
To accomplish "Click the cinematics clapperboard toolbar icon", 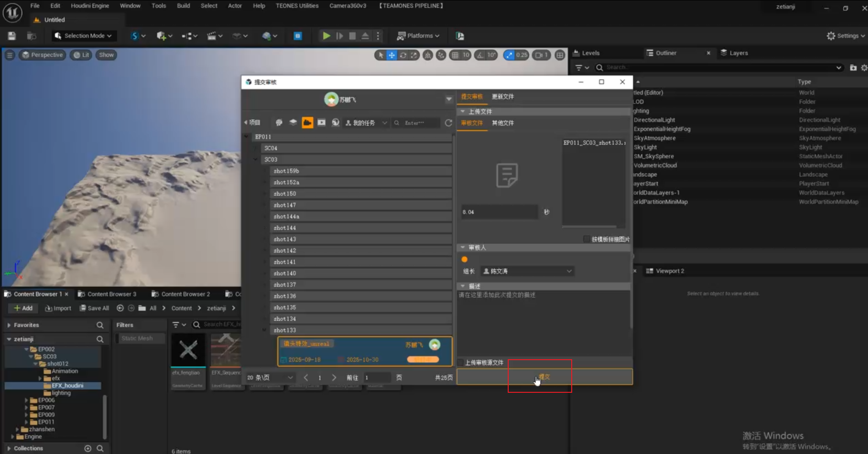I will pos(211,36).
